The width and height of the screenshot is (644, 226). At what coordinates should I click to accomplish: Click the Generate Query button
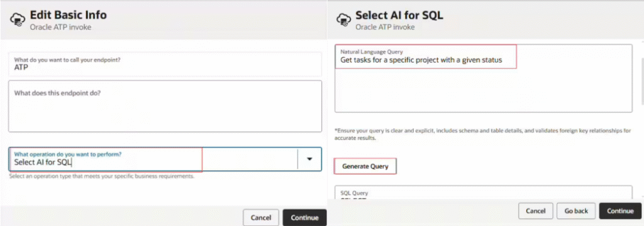[365, 166]
